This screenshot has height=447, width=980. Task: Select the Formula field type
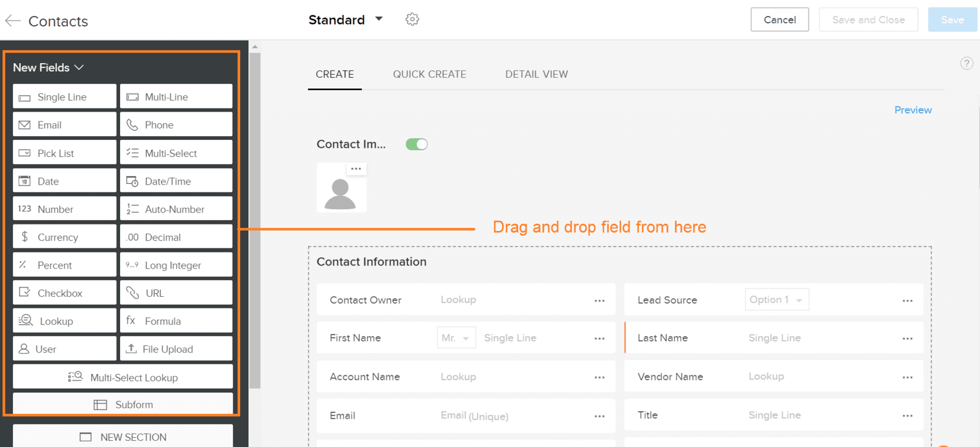pyautogui.click(x=176, y=321)
